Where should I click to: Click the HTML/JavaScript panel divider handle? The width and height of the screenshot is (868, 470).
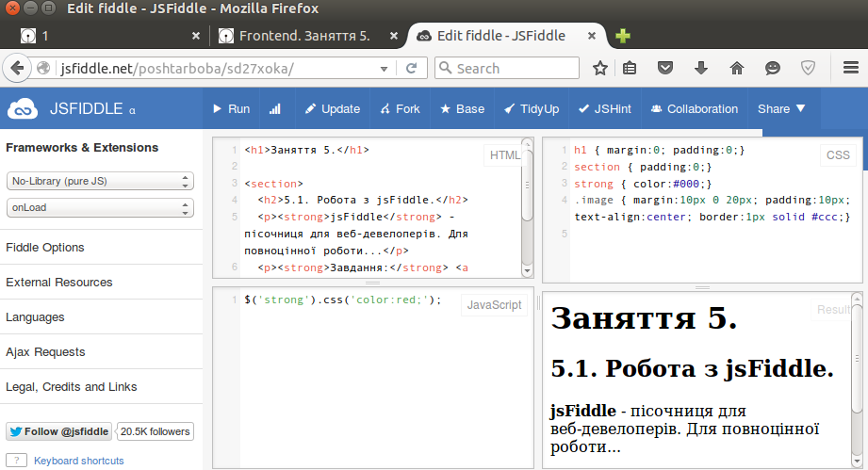(x=372, y=283)
